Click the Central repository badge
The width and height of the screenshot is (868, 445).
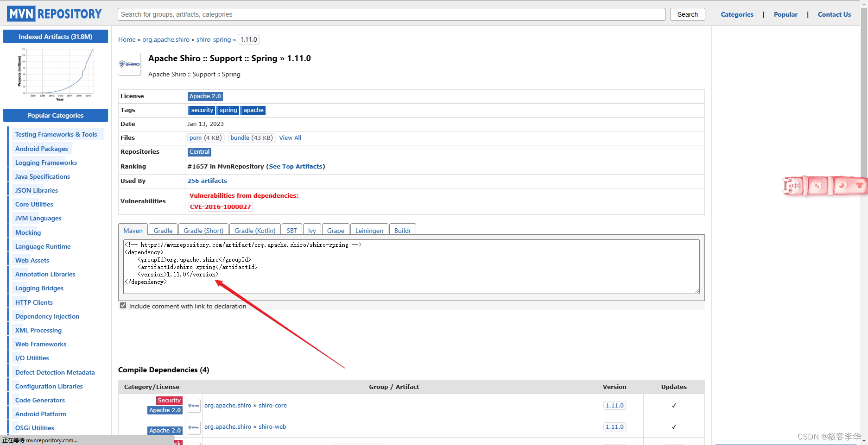coord(200,152)
